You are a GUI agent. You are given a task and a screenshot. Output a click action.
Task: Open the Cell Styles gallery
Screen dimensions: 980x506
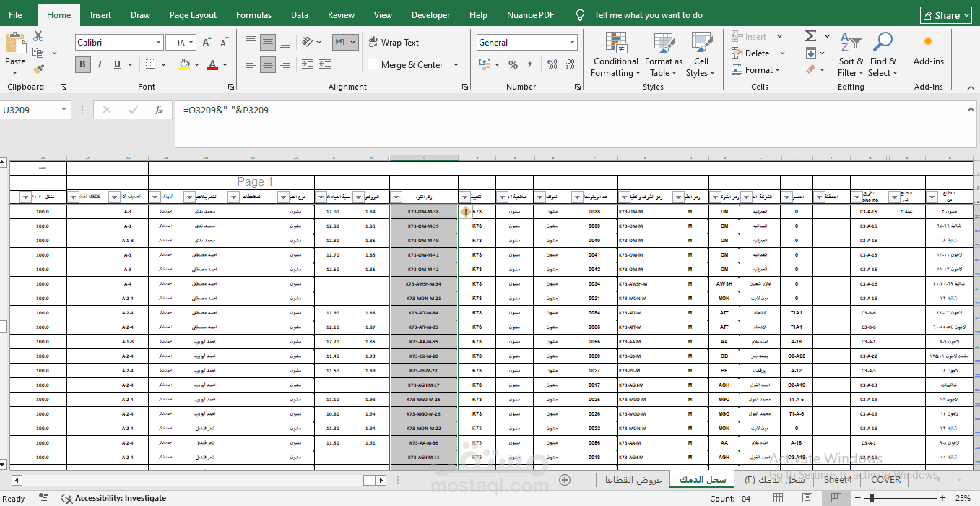701,55
